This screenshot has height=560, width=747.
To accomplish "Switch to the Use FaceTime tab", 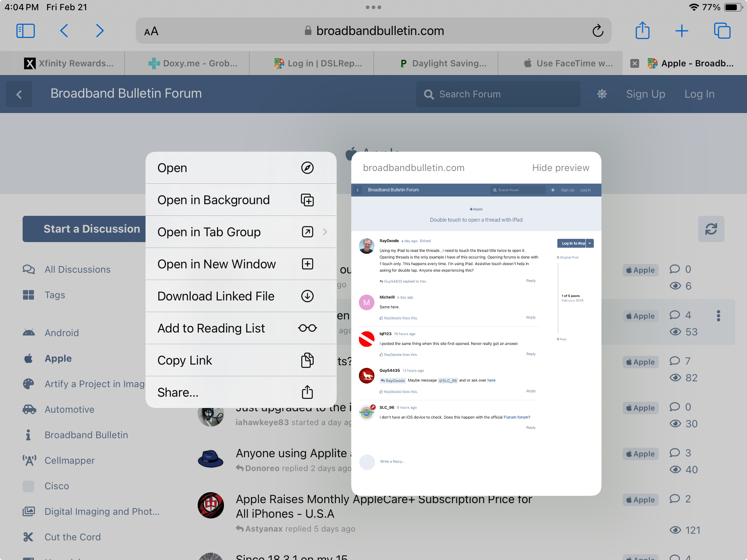I will click(x=561, y=63).
